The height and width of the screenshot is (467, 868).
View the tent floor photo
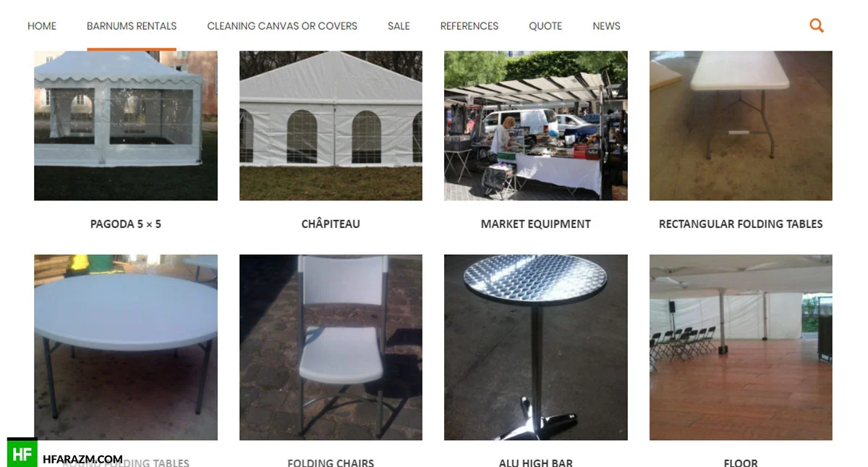click(741, 348)
